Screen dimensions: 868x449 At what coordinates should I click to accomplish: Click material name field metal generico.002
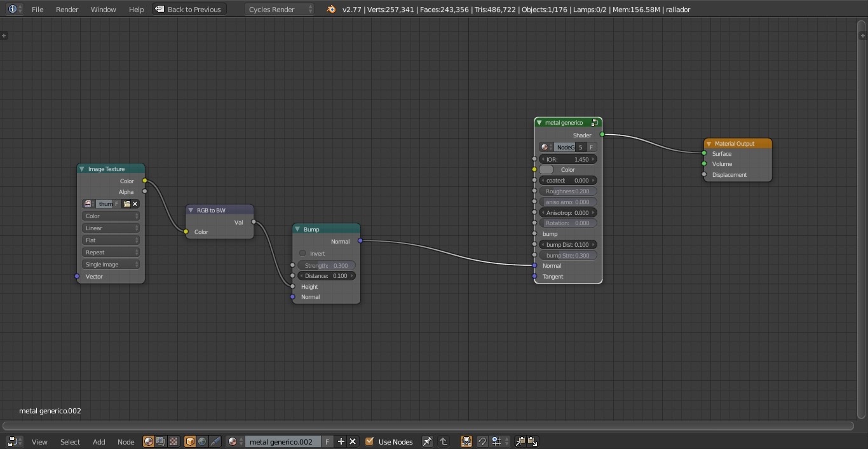coord(283,441)
